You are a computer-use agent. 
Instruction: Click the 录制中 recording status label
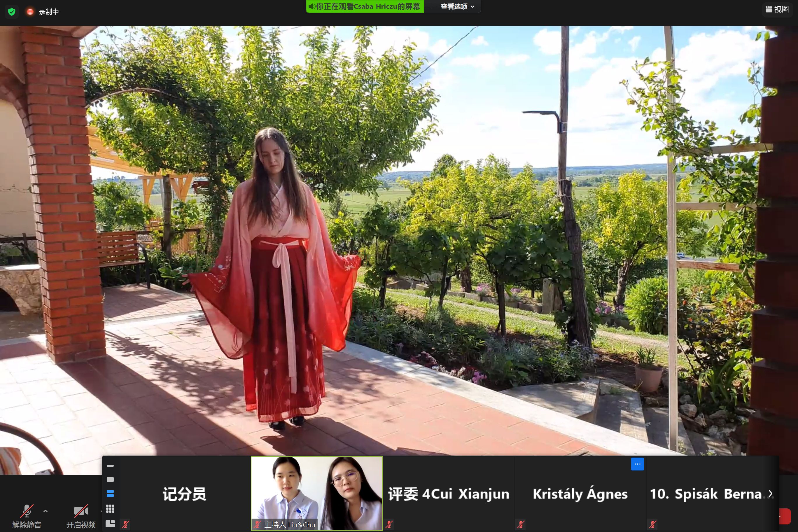click(48, 12)
